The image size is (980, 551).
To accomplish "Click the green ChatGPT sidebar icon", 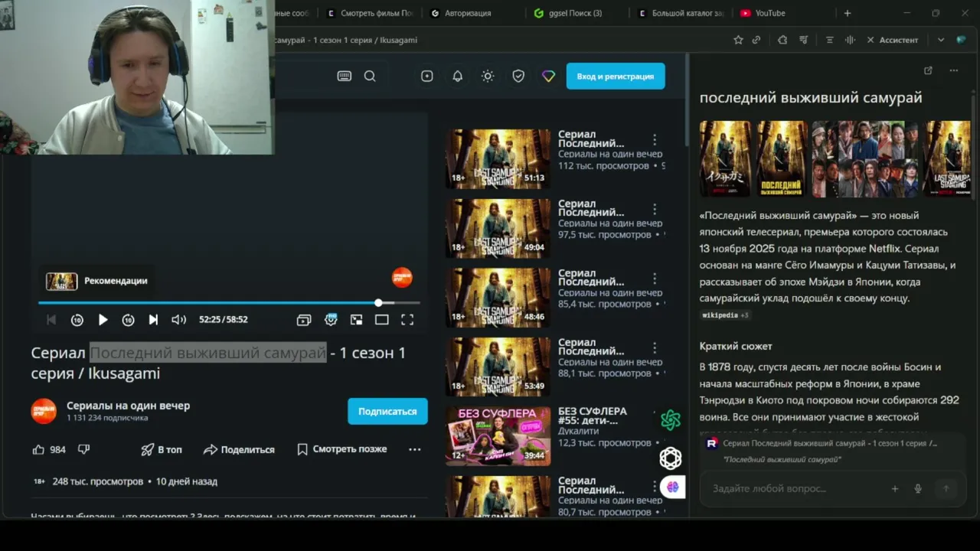I will [671, 419].
